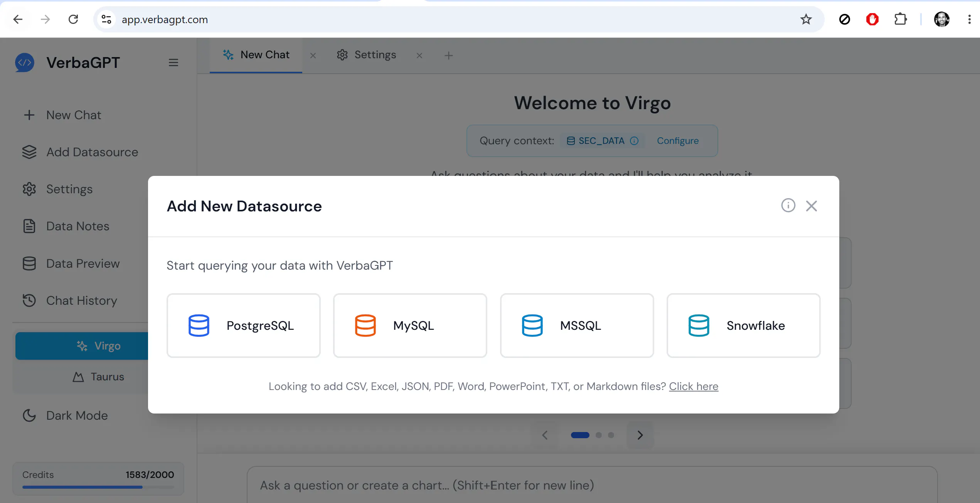Select the Virgo mode button
The image size is (980, 503).
82,346
